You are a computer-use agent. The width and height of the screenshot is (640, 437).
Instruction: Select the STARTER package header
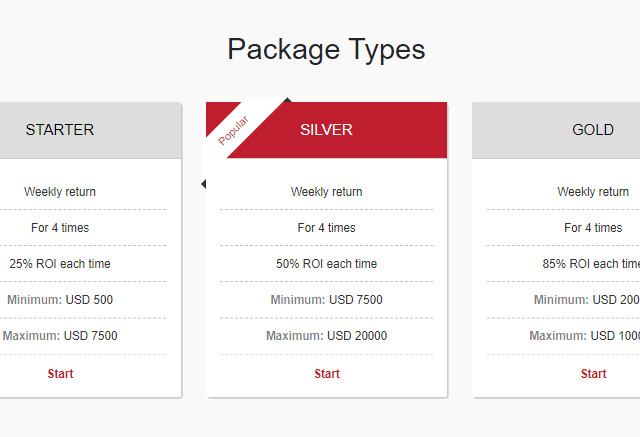[91, 130]
